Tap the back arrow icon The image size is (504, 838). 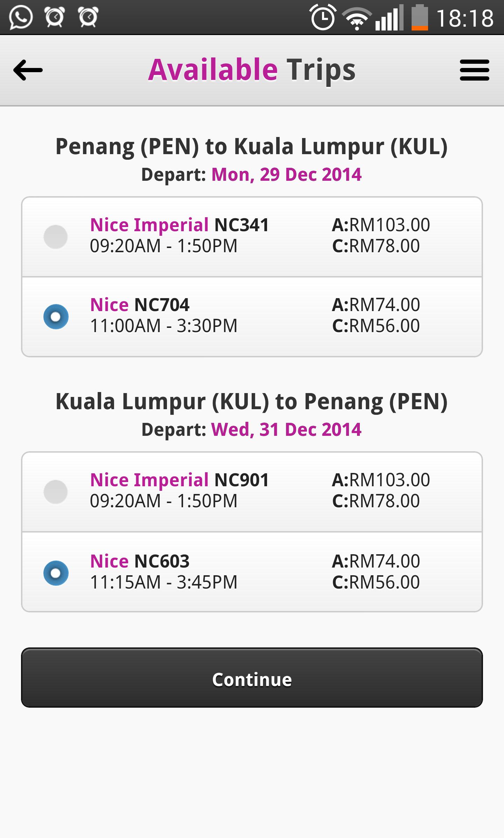click(x=28, y=70)
